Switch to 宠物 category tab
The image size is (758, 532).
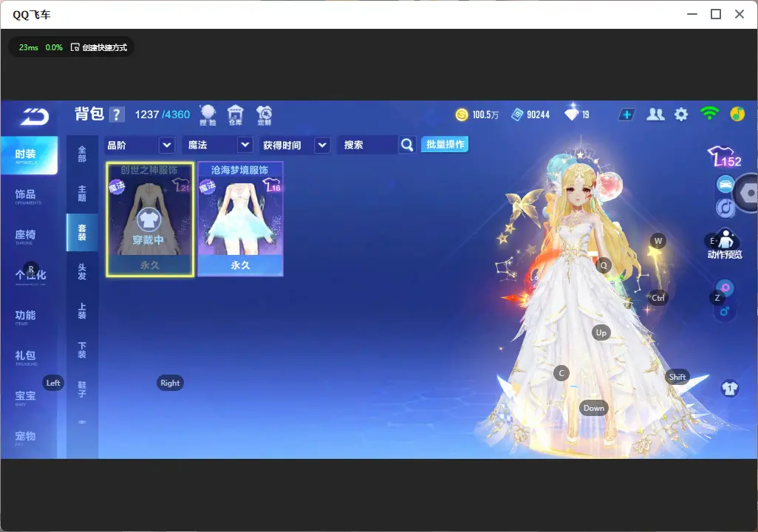pos(25,437)
